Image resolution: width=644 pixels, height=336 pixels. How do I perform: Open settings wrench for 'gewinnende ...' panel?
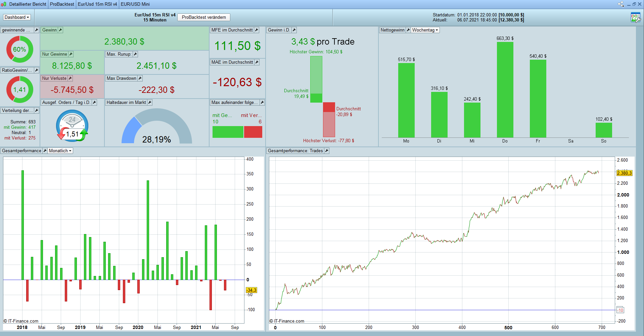[37, 30]
